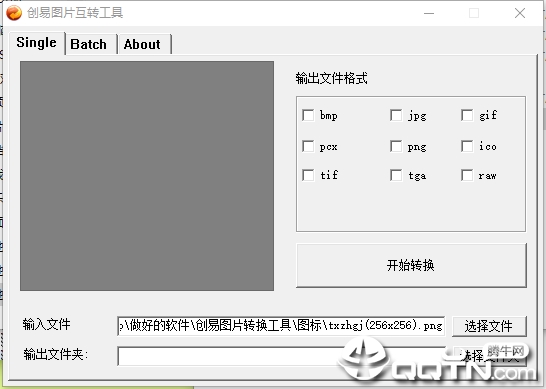This screenshot has height=389, width=546.
Task: Minimize the 创易图片互转工具 window
Action: pos(429,13)
